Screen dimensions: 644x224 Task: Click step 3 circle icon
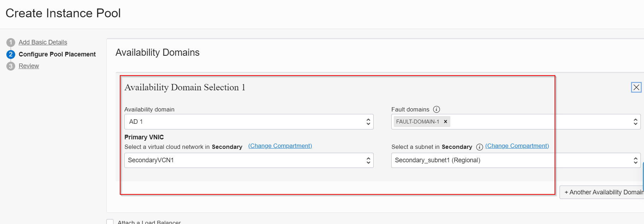[x=11, y=66]
